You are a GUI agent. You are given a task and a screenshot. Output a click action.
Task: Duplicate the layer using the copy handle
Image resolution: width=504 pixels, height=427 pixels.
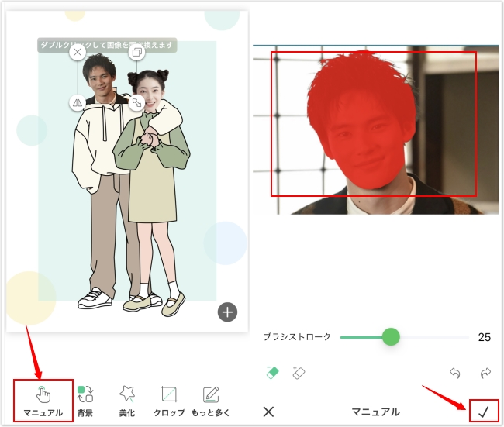coord(137,53)
